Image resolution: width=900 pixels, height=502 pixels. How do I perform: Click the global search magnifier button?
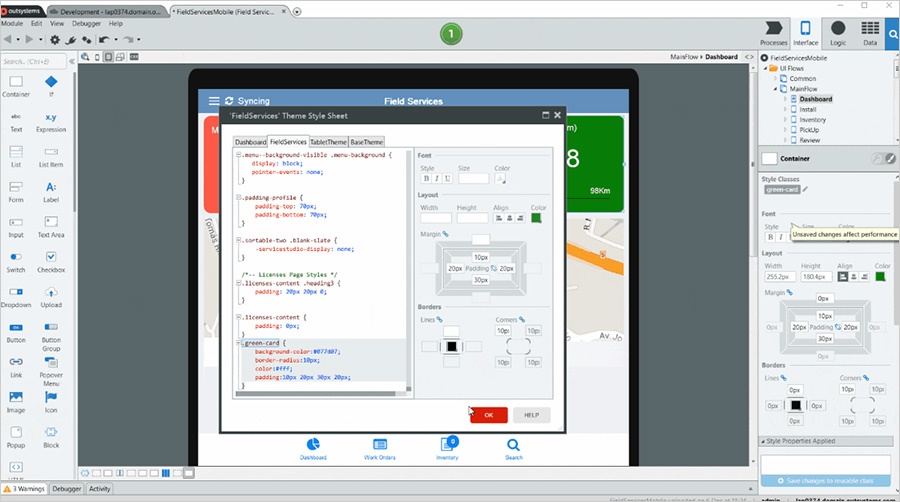pos(893,34)
